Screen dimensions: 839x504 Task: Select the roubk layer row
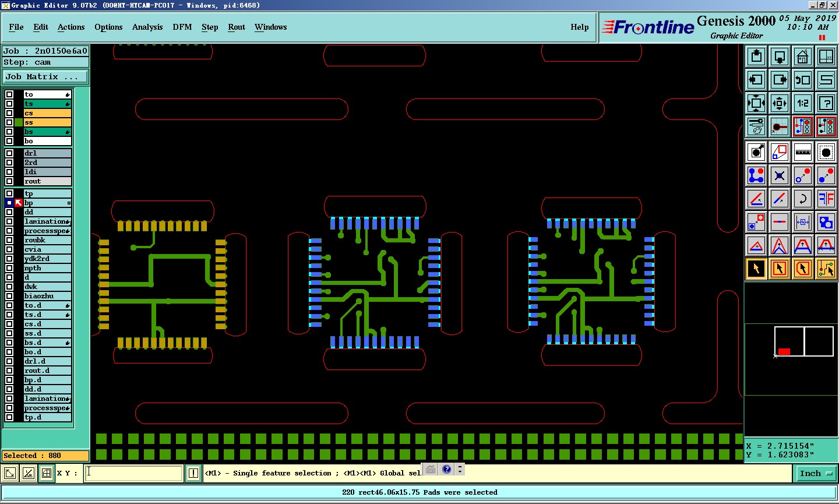click(x=47, y=240)
